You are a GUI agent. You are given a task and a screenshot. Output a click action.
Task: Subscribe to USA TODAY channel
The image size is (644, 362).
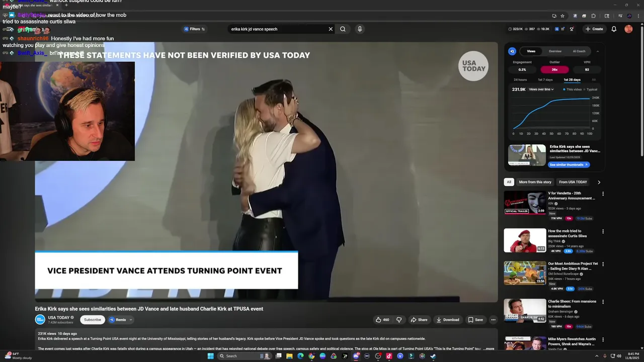coord(93,320)
